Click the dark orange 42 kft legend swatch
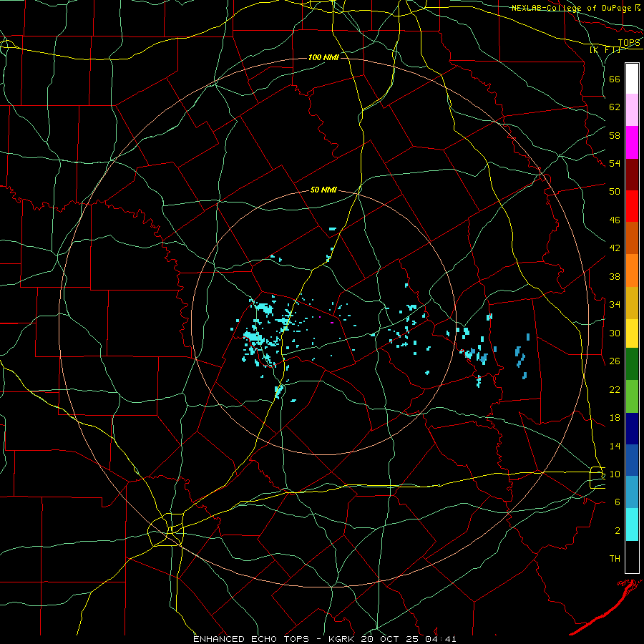Image resolution: width=644 pixels, height=644 pixels. [632, 238]
